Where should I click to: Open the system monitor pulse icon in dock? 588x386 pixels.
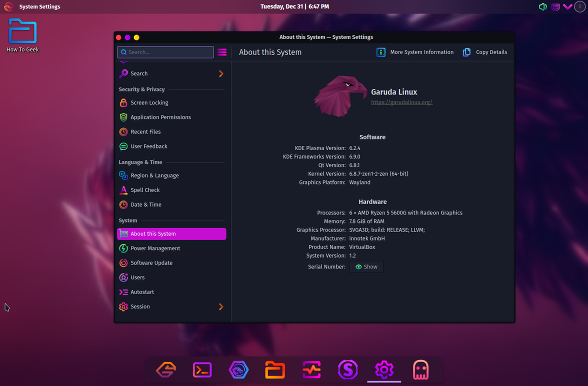(311, 370)
